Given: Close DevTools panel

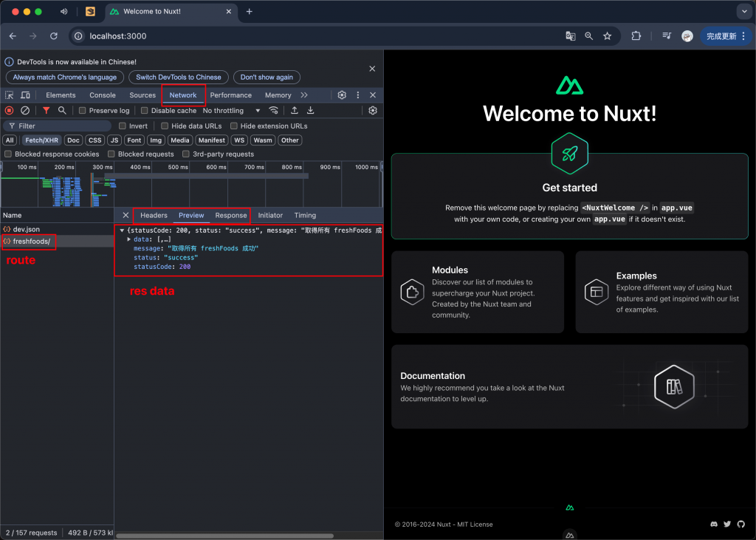Looking at the screenshot, I should coord(373,95).
